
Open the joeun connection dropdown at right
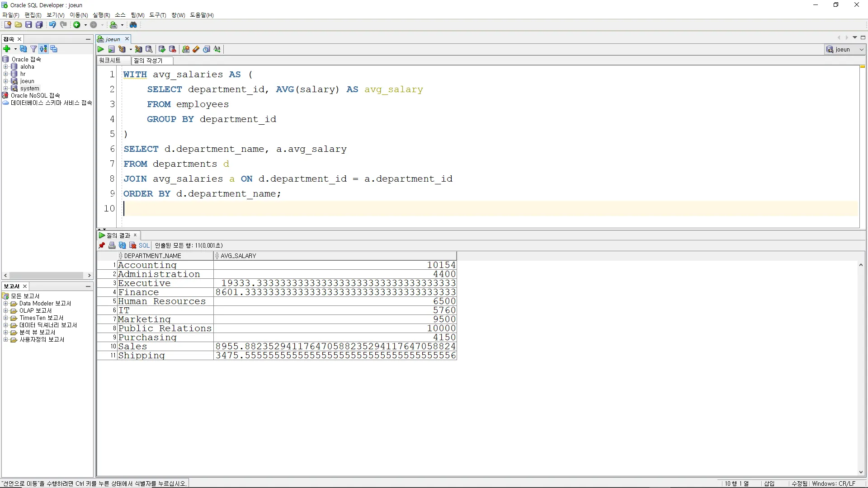pos(861,49)
